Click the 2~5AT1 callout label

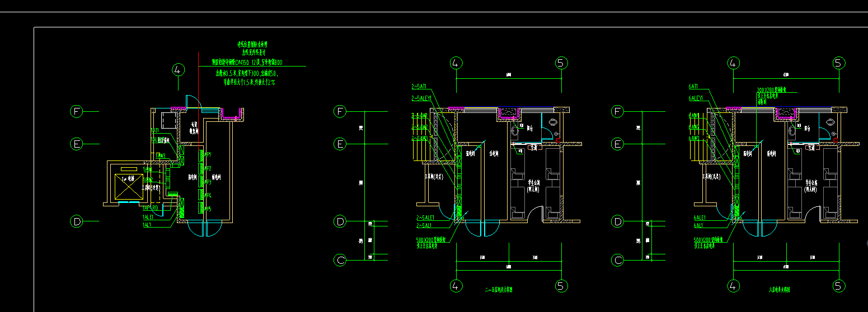click(419, 87)
